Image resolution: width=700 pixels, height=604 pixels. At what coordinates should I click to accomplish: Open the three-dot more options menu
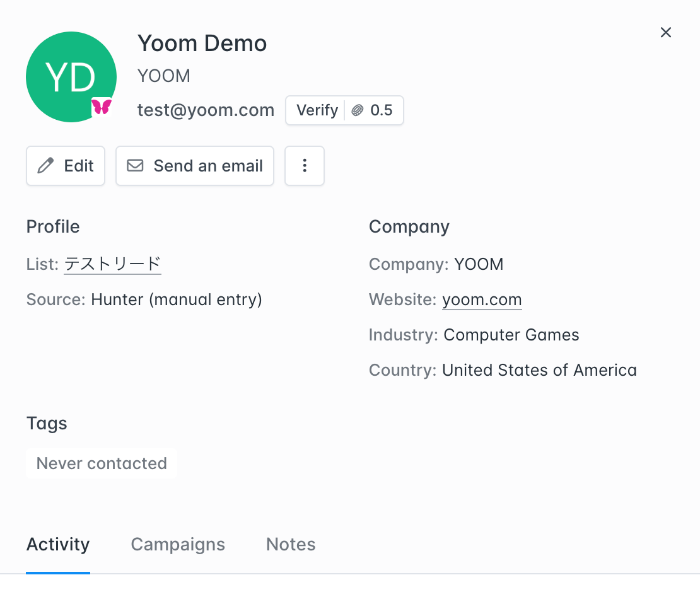(305, 166)
